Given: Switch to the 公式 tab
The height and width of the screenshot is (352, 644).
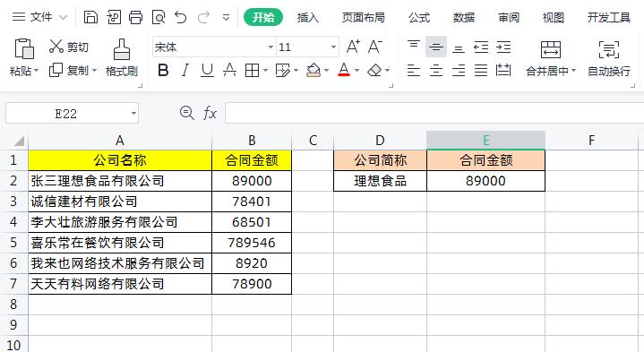Looking at the screenshot, I should coord(419,17).
